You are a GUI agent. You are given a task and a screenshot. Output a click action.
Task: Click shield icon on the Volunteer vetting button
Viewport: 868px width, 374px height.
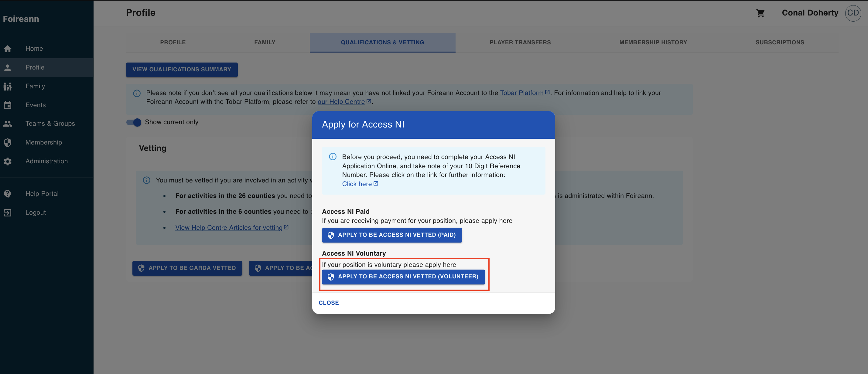[330, 277]
